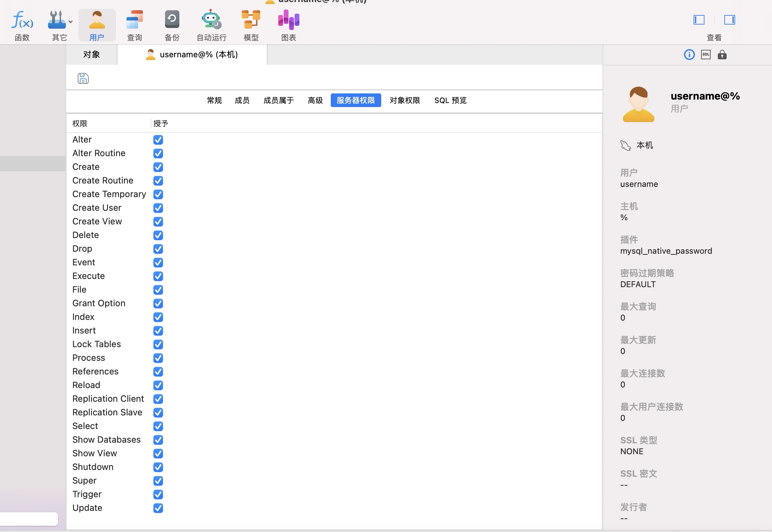Switch to the SQL 预览 tab
The image size is (772, 532).
(x=450, y=100)
